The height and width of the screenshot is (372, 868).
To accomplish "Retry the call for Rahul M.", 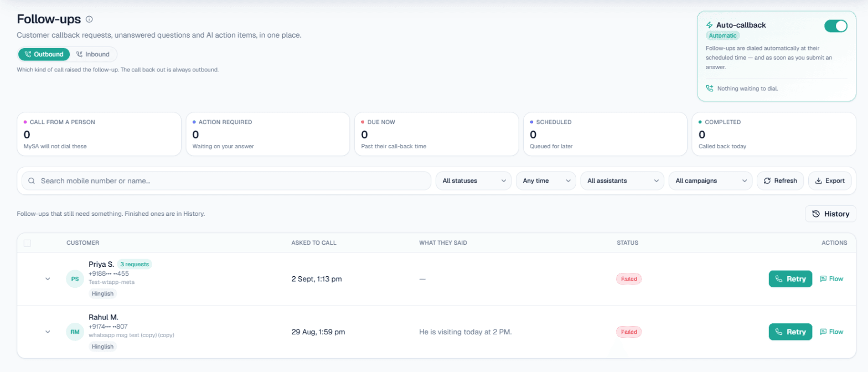I will (790, 332).
